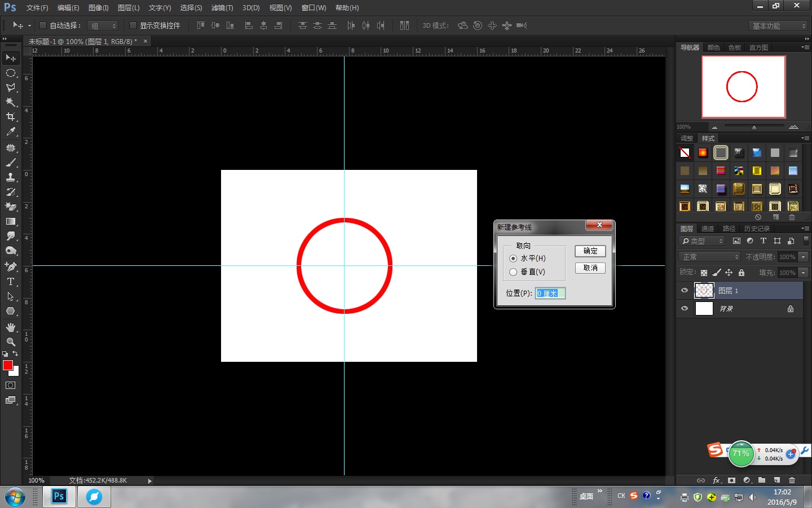Select the Move tool in toolbox
The image size is (812, 508).
tap(11, 58)
